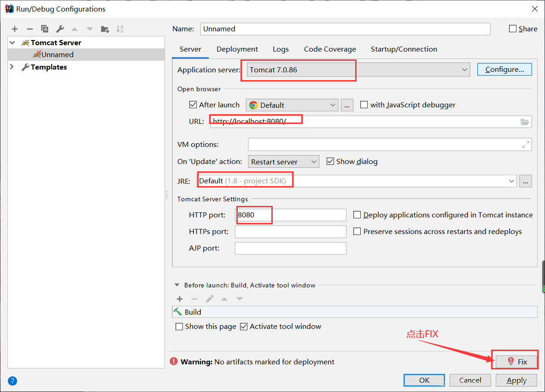
Task: Move configuration up arrow in left toolbar
Action: (75, 29)
